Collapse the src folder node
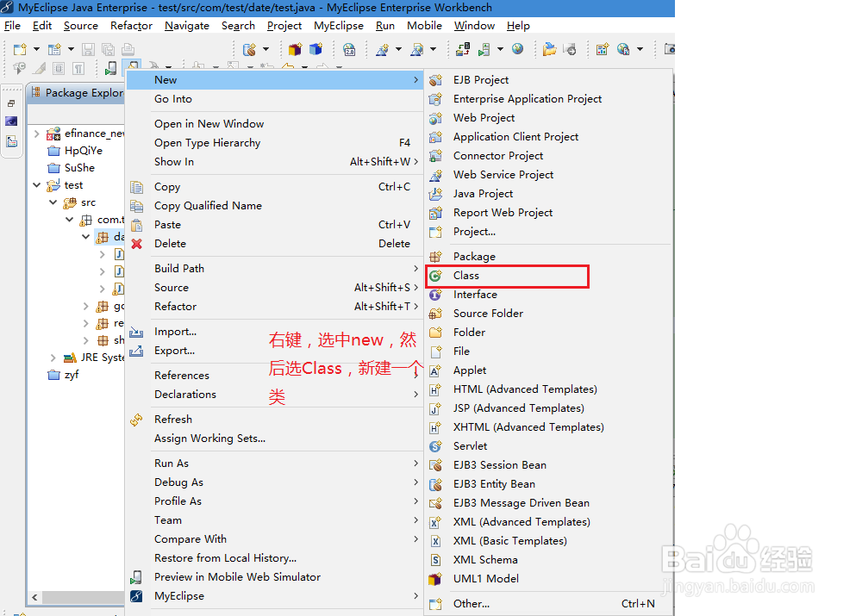The image size is (862, 616). click(53, 202)
